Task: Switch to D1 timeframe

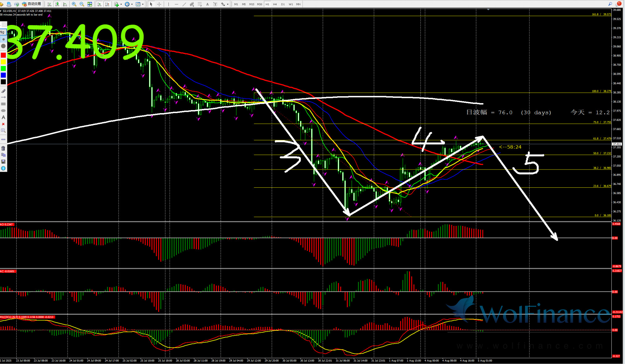Action: coord(283,4)
